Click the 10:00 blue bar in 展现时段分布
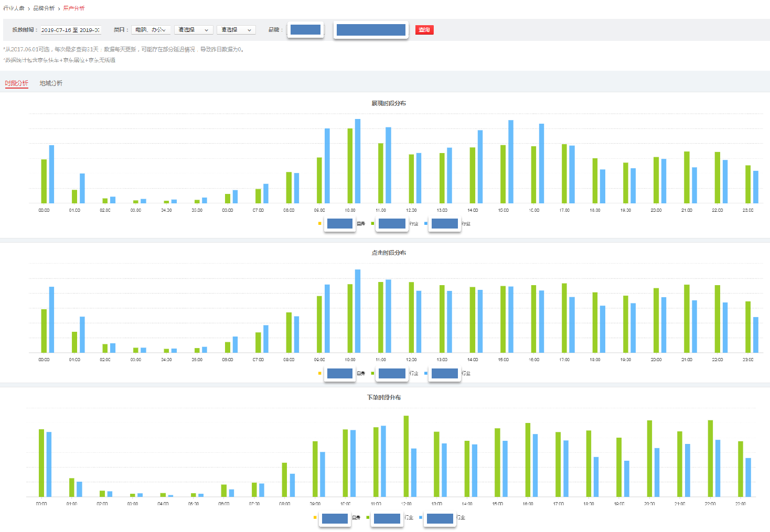This screenshot has width=770, height=532. coord(358,161)
